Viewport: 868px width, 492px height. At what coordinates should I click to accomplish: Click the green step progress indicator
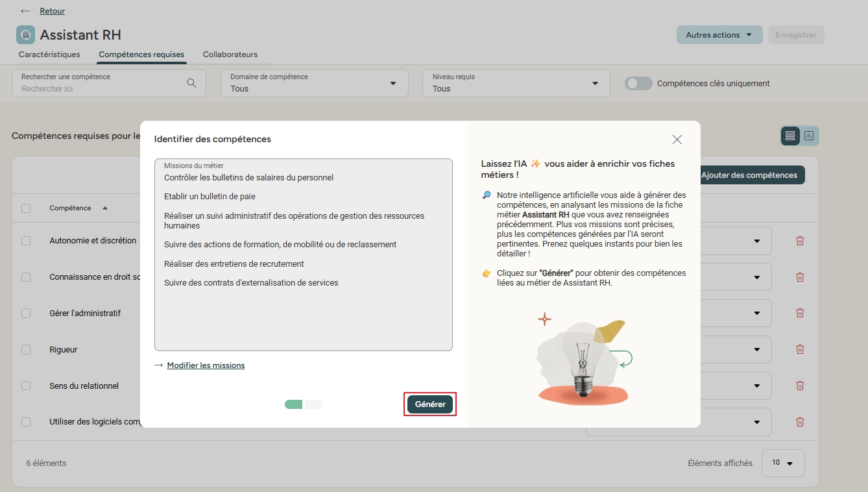[x=293, y=404]
